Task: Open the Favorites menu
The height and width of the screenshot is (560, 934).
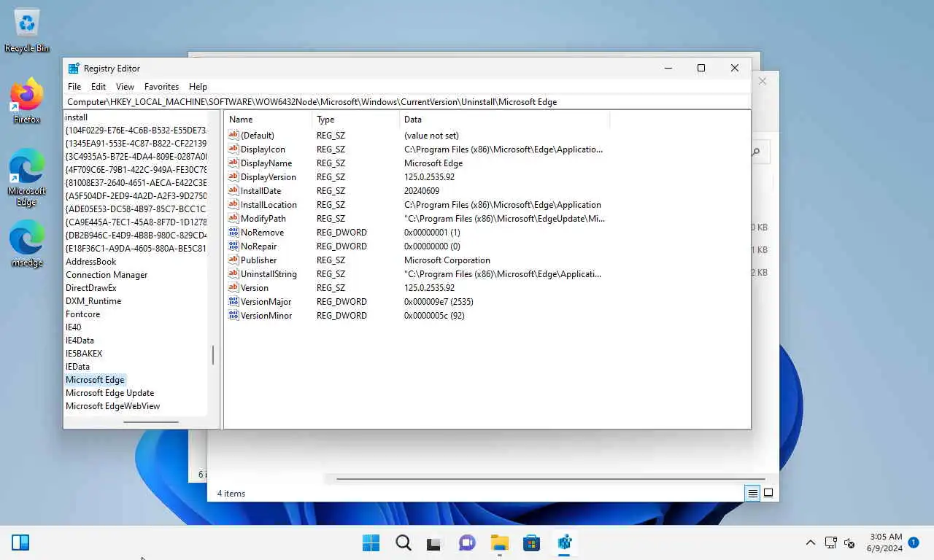Action: (x=161, y=86)
